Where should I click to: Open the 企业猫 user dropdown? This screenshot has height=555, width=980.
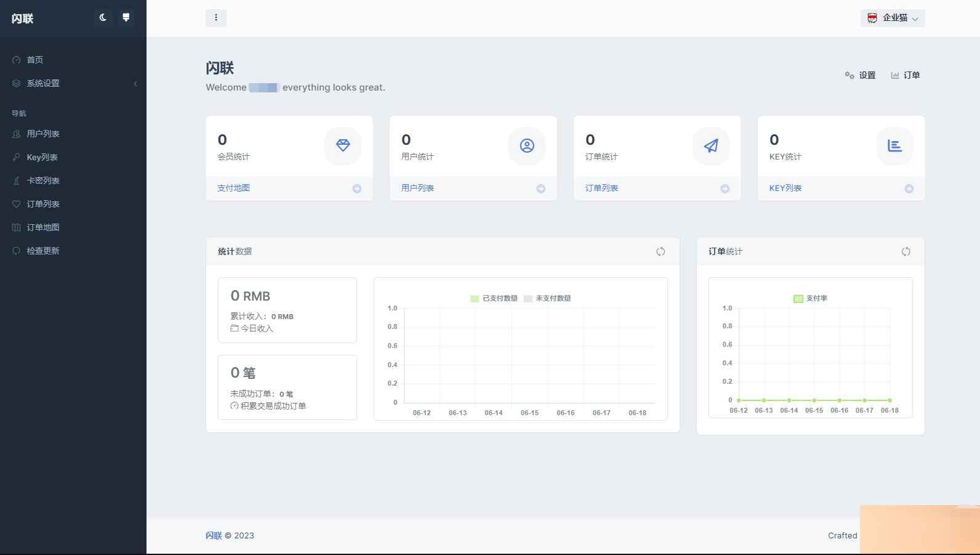pos(893,18)
